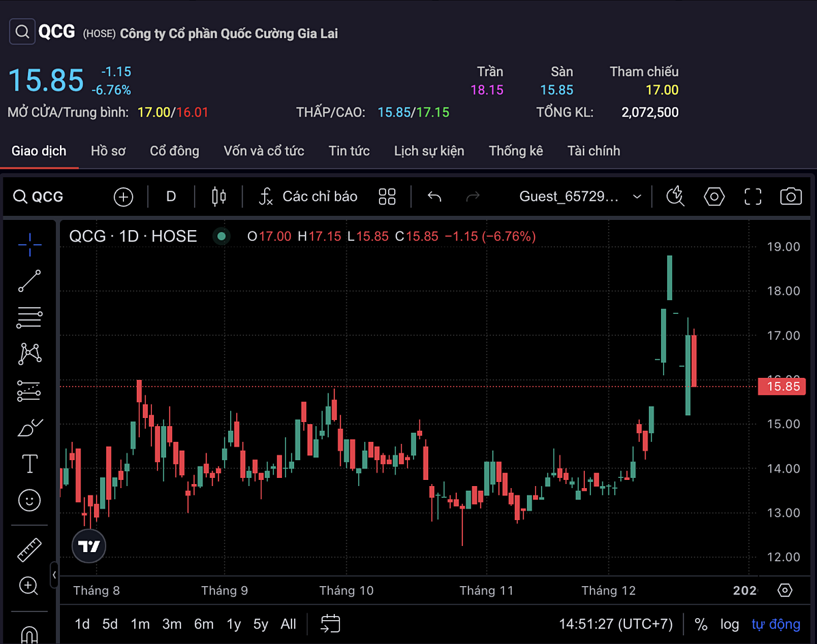
Task: Open the Tài chính tab
Action: [x=593, y=151]
